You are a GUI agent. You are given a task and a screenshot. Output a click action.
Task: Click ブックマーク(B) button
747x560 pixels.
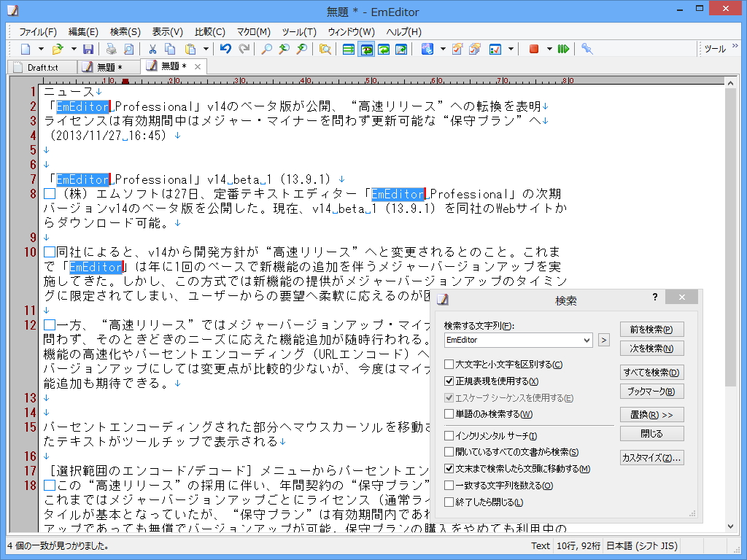point(651,392)
